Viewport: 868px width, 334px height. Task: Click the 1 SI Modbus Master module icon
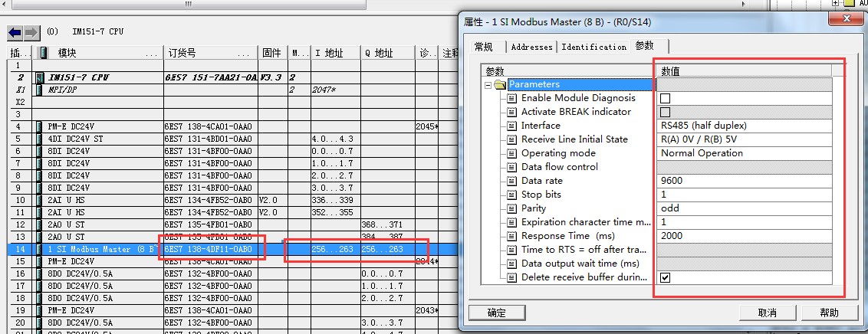(x=39, y=249)
